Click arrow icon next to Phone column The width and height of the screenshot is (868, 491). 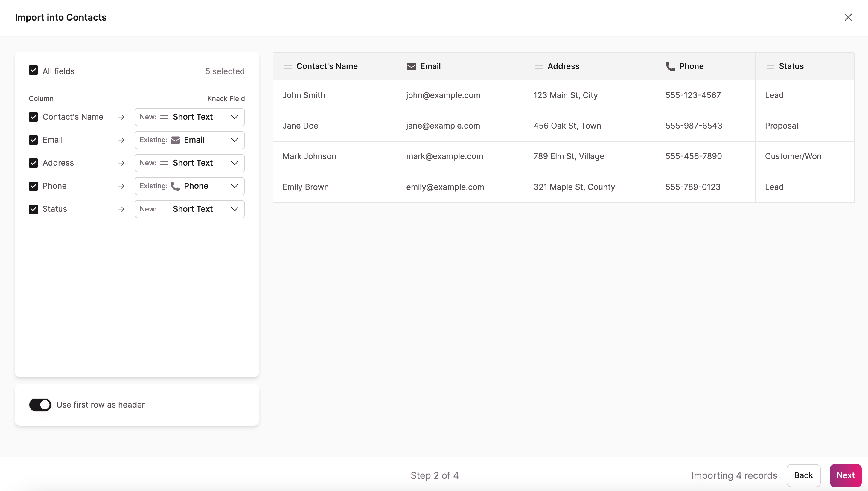pyautogui.click(x=121, y=186)
